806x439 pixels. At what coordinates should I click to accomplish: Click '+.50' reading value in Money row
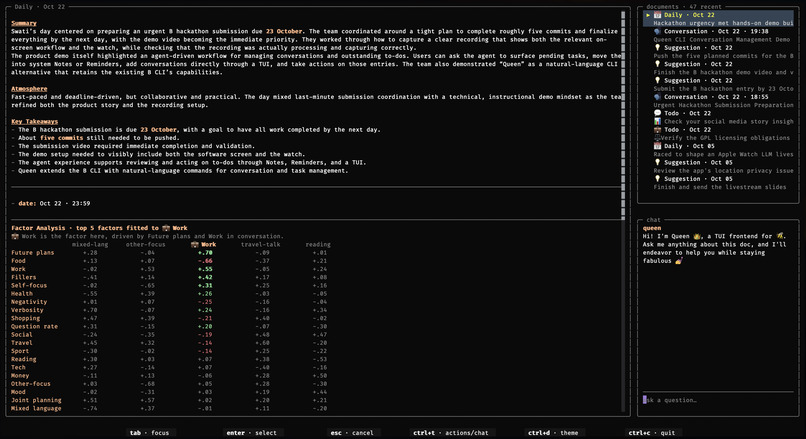[x=320, y=376]
